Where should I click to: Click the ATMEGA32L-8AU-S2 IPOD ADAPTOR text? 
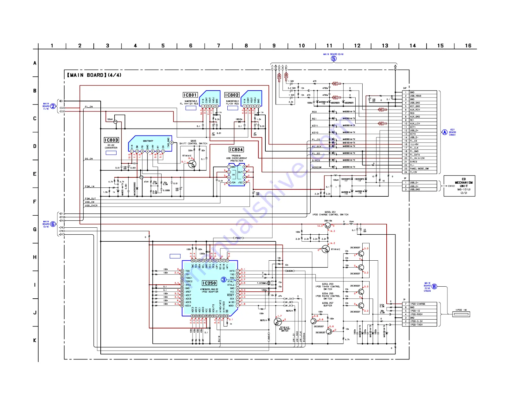209,290
